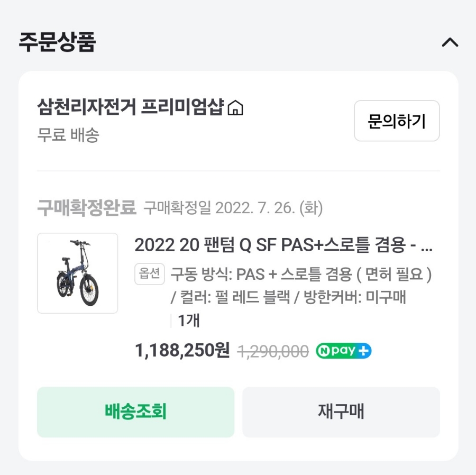Track delivery with 배송조회 button

point(135,412)
